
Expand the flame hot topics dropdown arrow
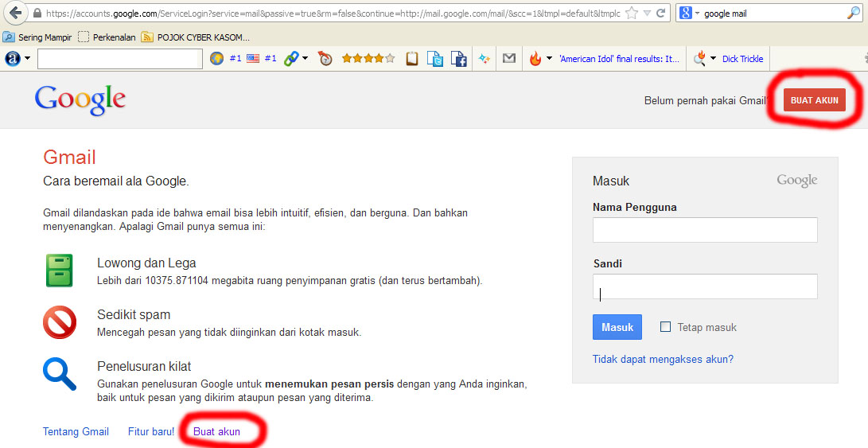(549, 58)
